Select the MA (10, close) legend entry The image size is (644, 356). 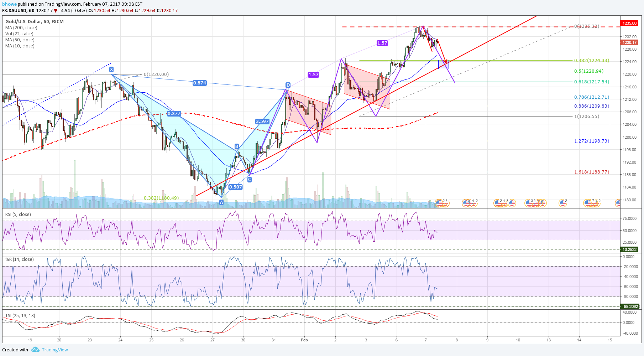coord(20,46)
